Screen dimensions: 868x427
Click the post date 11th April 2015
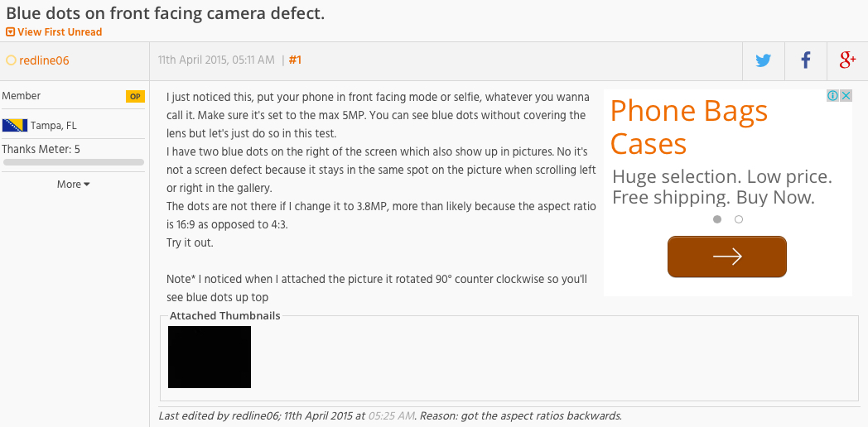[216, 60]
